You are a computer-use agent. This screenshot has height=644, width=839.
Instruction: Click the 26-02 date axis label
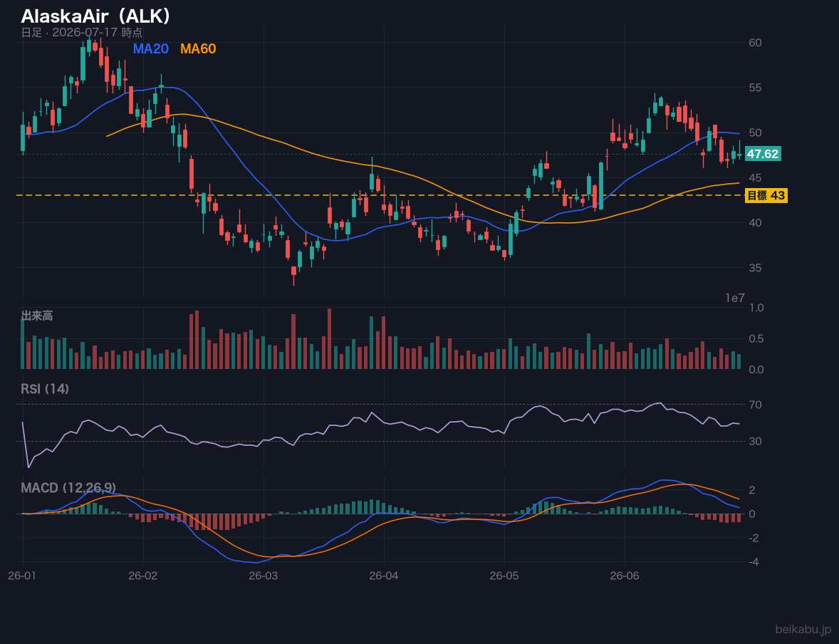click(143, 576)
